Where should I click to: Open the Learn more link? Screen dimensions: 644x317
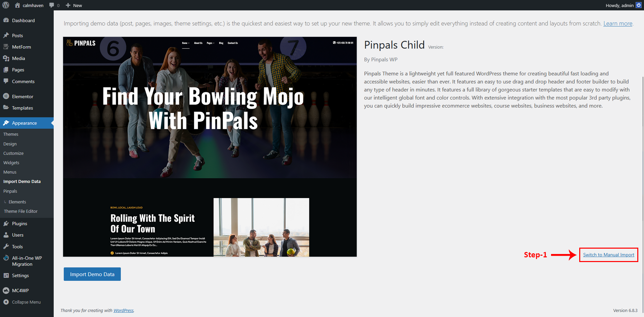617,23
